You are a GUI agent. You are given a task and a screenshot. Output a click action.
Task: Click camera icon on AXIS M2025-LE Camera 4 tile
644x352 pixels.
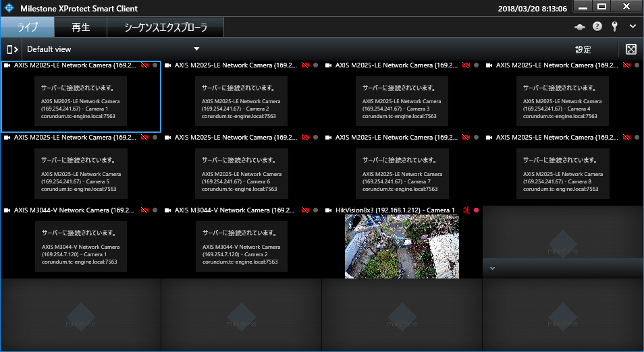pyautogui.click(x=489, y=65)
